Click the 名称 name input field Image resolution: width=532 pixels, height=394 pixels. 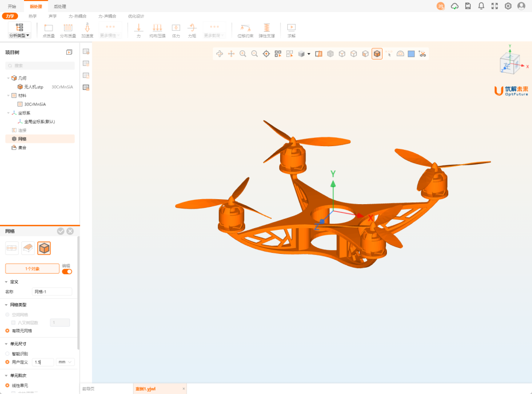point(52,292)
